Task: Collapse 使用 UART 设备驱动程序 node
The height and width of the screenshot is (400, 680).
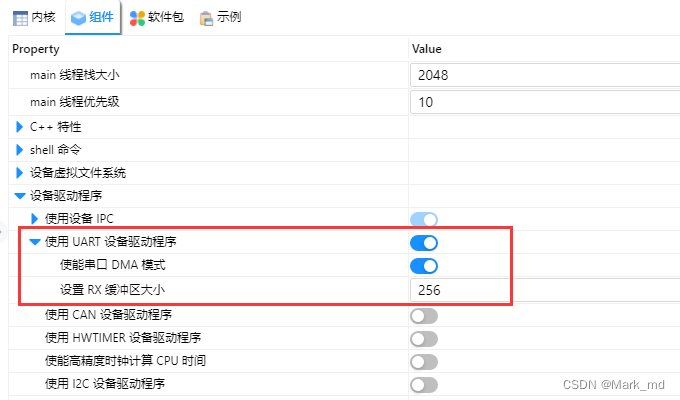Action: click(35, 242)
